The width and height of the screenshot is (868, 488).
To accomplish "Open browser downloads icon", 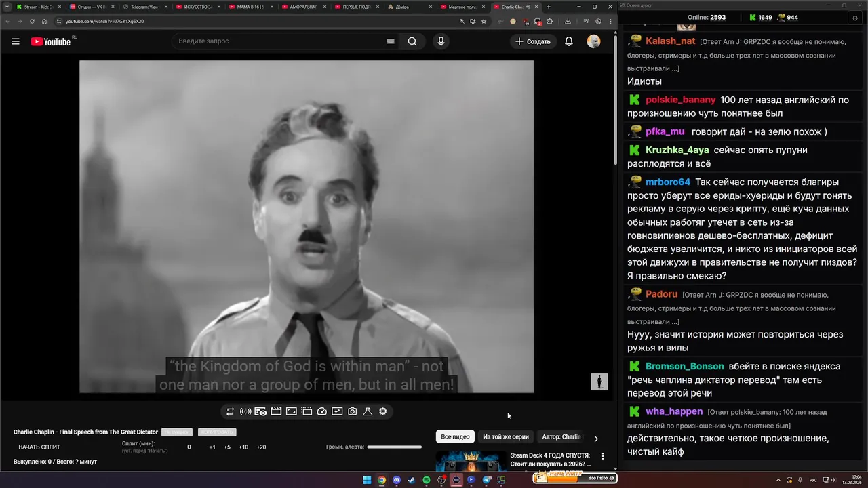I will click(568, 21).
